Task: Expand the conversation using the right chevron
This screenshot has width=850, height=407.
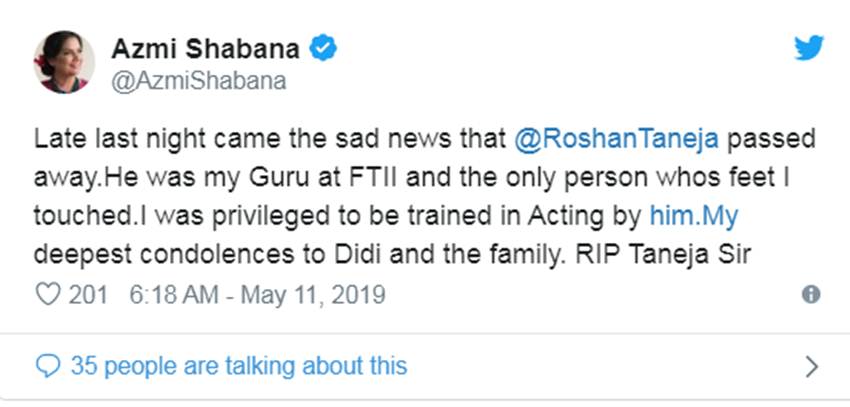Action: click(x=812, y=366)
